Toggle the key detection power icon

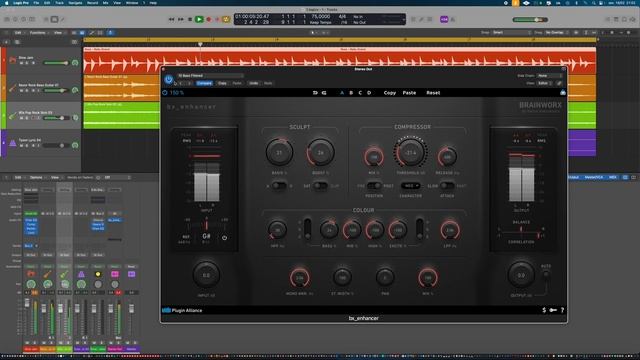(x=224, y=238)
